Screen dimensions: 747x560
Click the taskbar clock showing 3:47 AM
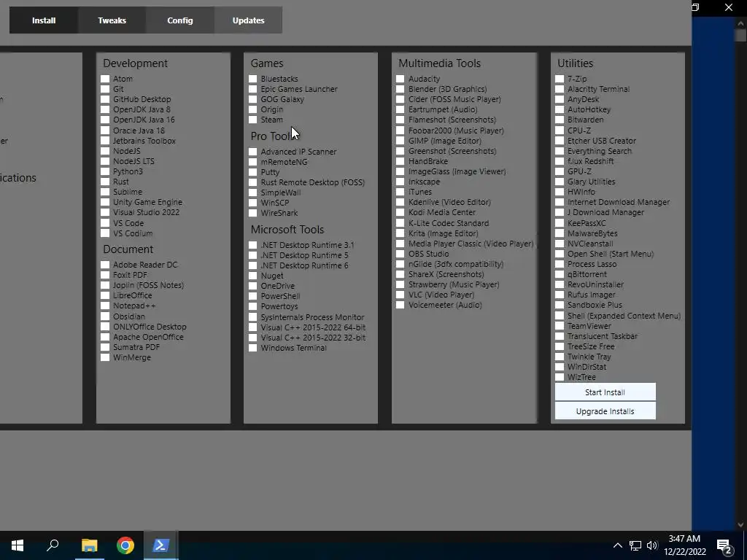click(x=684, y=545)
